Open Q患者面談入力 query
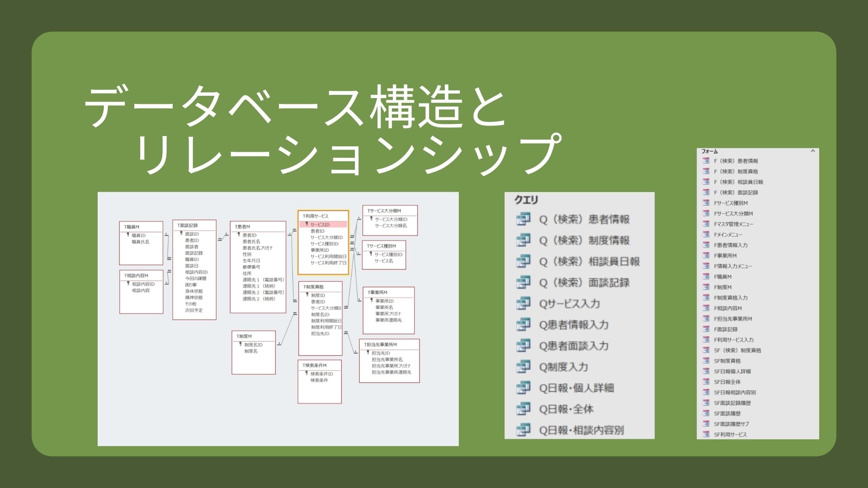 [x=574, y=346]
